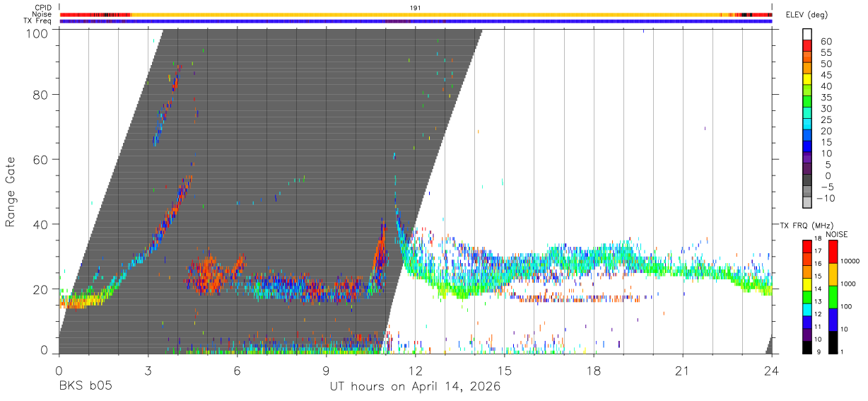Pick red ELEV segment between 55 and 60
Image resolution: width=868 pixels, height=401 pixels.
click(x=808, y=46)
